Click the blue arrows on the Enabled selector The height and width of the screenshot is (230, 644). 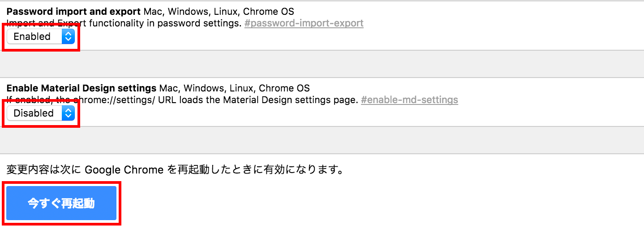tap(68, 37)
